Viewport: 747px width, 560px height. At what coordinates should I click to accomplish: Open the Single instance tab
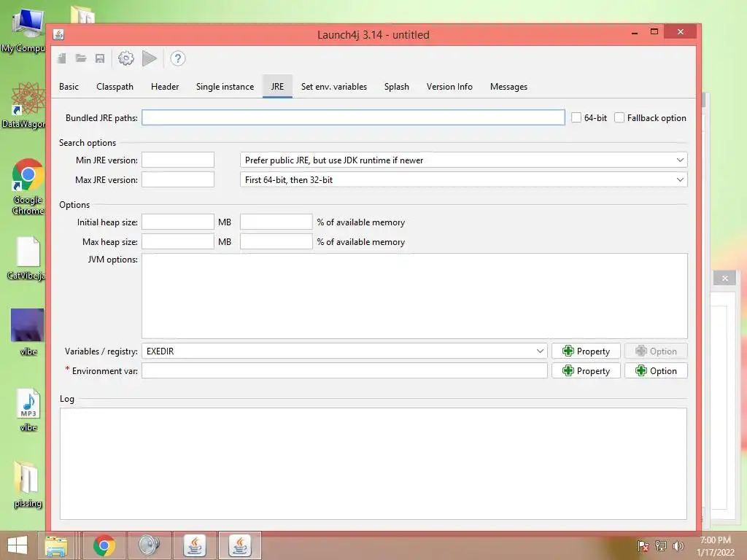tap(225, 87)
